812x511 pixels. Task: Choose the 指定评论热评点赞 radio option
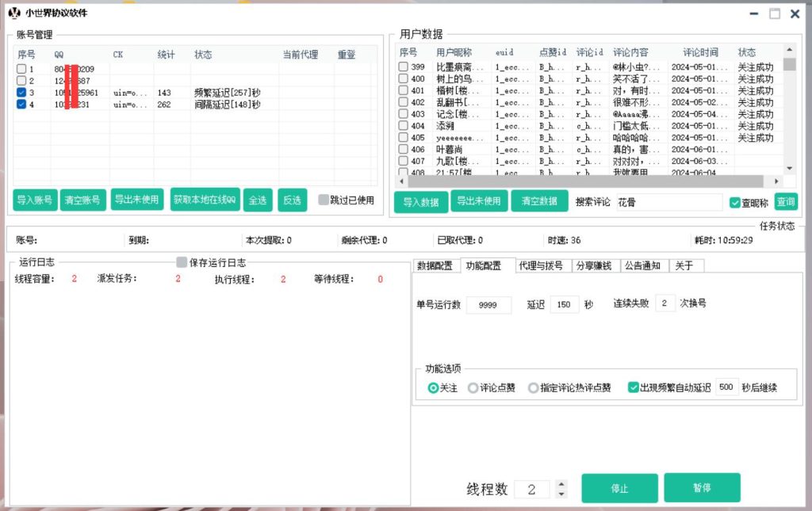(533, 387)
